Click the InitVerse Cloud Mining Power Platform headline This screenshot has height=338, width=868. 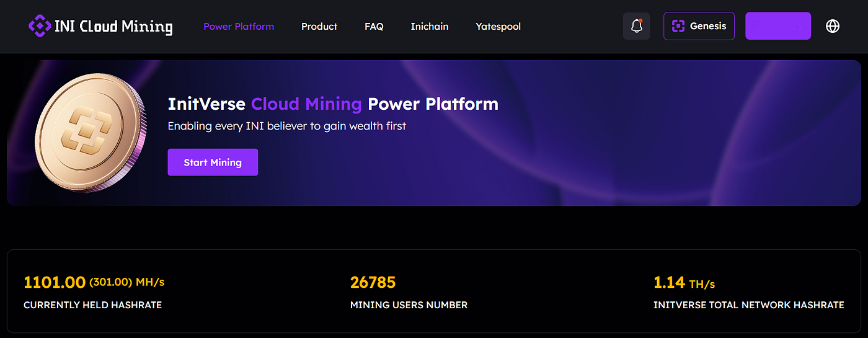(x=333, y=104)
